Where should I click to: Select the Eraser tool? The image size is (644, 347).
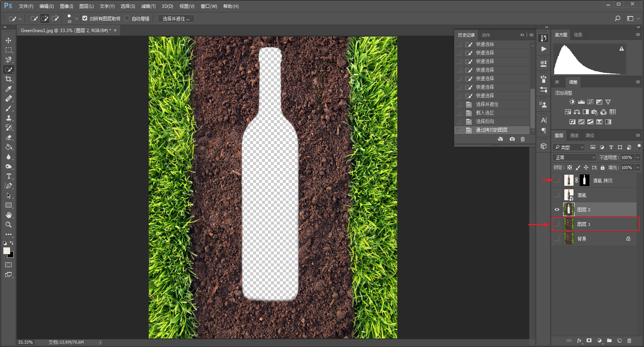(9, 137)
